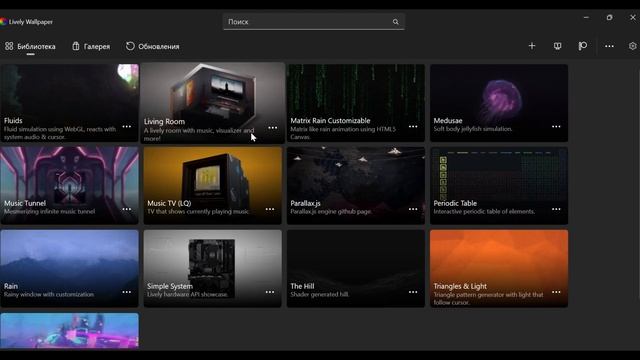Open the Periodic Table card three-dots menu
Viewport: 640px width, 360px height.
click(x=556, y=209)
